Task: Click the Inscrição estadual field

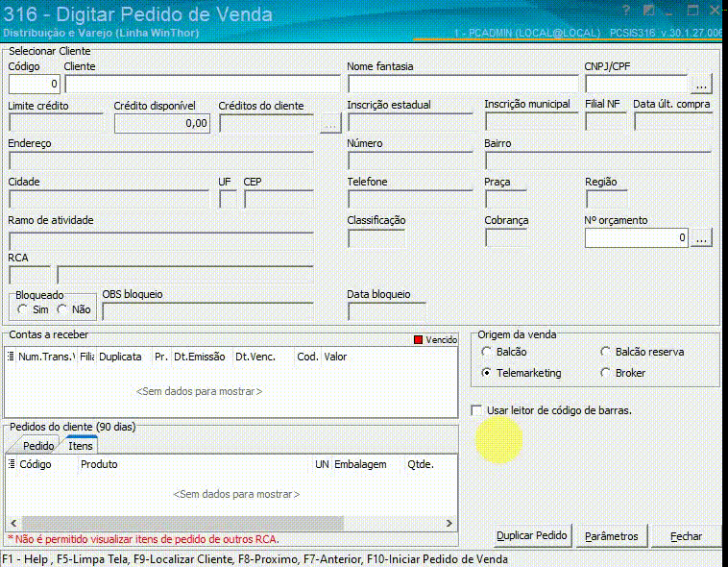Action: pyautogui.click(x=410, y=123)
